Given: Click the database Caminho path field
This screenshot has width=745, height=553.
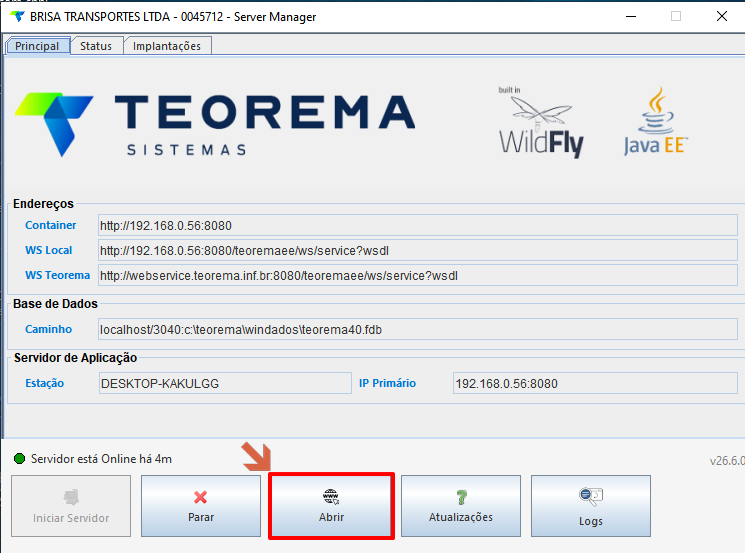Looking at the screenshot, I should (418, 329).
